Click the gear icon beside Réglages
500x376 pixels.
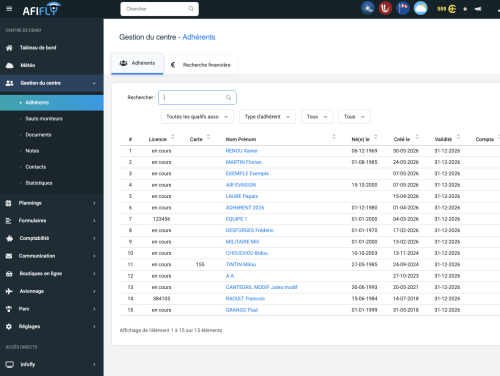click(x=9, y=327)
